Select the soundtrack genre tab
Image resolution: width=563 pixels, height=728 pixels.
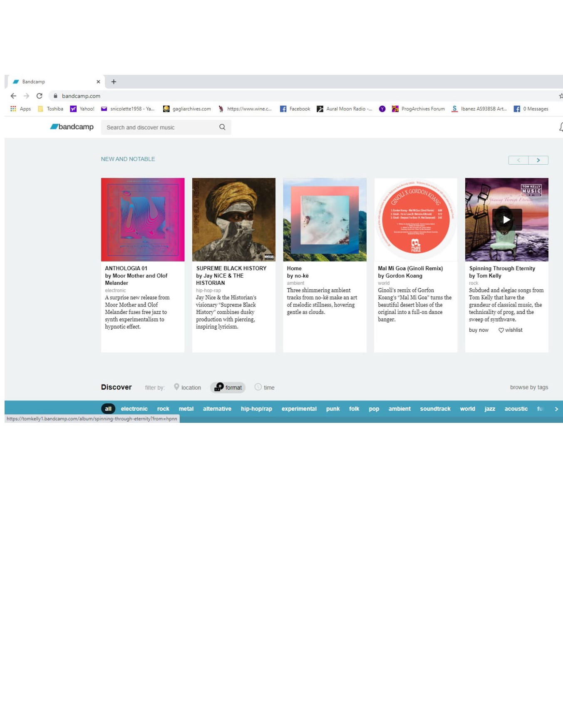pos(435,409)
